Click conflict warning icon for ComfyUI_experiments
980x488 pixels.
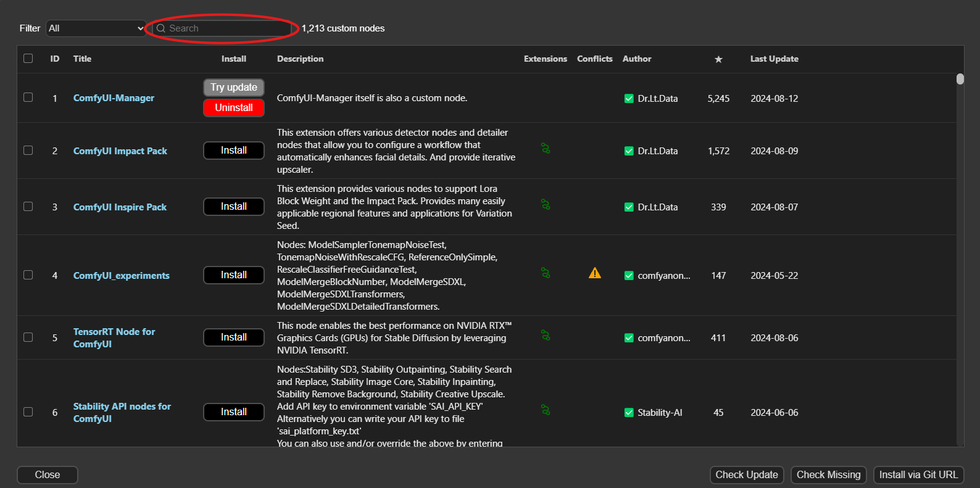click(x=595, y=273)
